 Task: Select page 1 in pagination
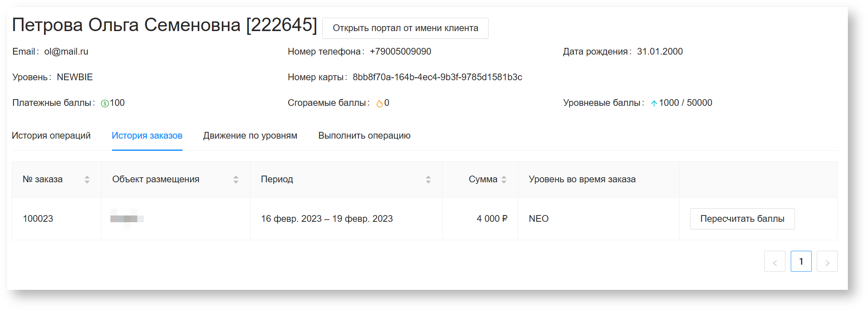(801, 262)
